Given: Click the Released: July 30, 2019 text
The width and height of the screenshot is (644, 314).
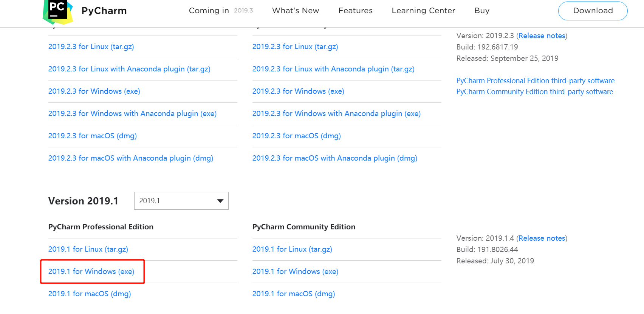Looking at the screenshot, I should [495, 261].
